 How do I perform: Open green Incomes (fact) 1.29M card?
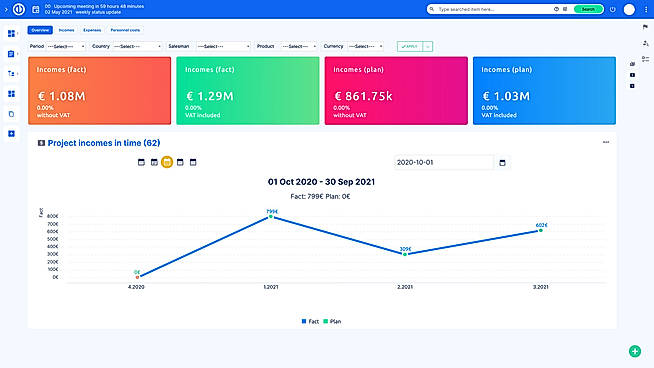tap(248, 91)
